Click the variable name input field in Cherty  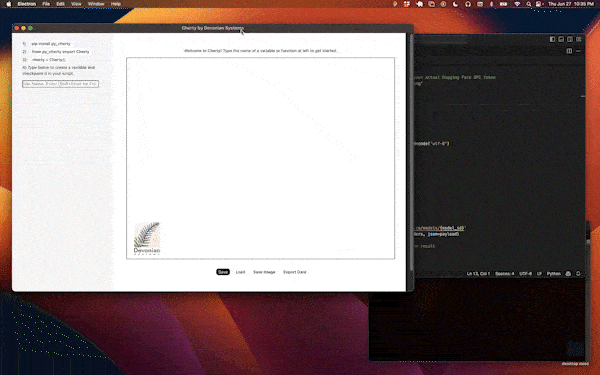(x=60, y=83)
